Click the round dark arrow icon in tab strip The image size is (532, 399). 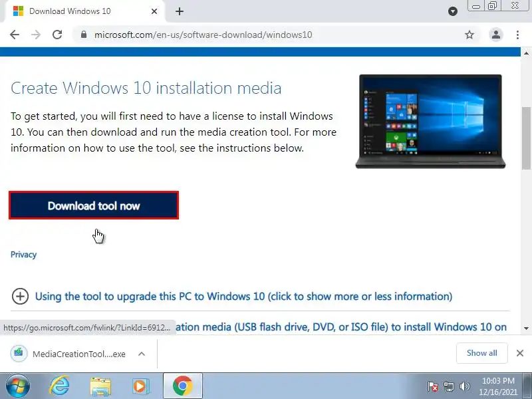coord(453,11)
